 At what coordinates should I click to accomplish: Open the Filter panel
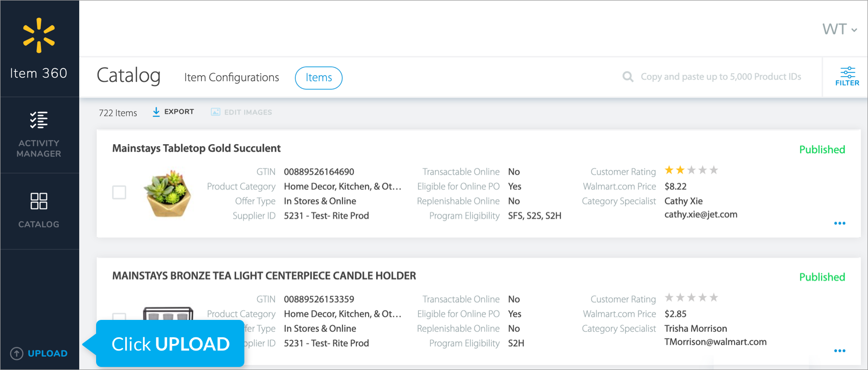click(847, 76)
